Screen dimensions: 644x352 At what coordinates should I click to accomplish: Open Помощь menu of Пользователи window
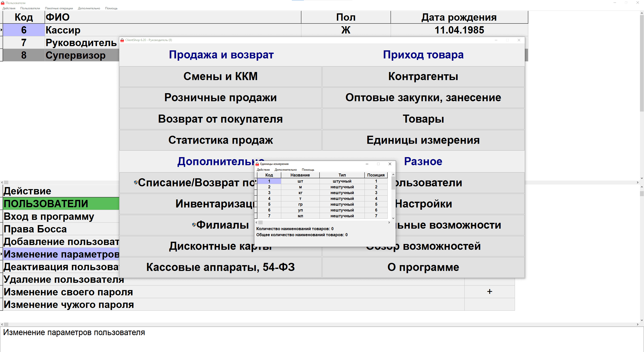click(111, 8)
